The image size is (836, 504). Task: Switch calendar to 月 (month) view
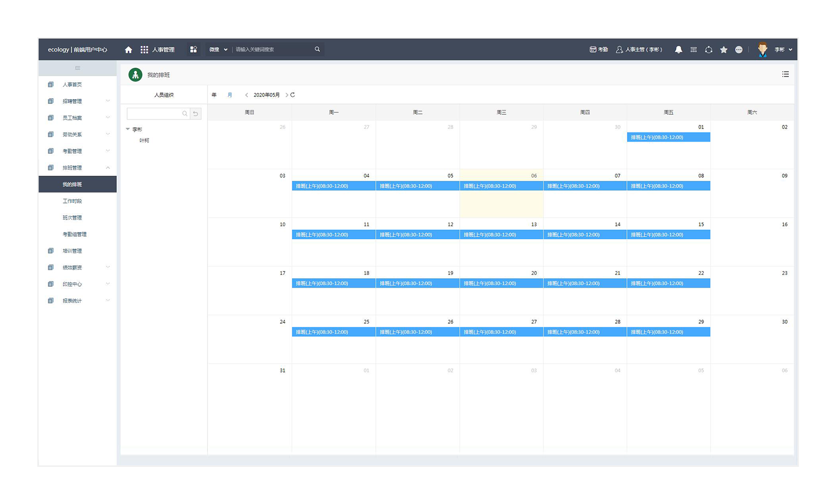click(x=230, y=95)
